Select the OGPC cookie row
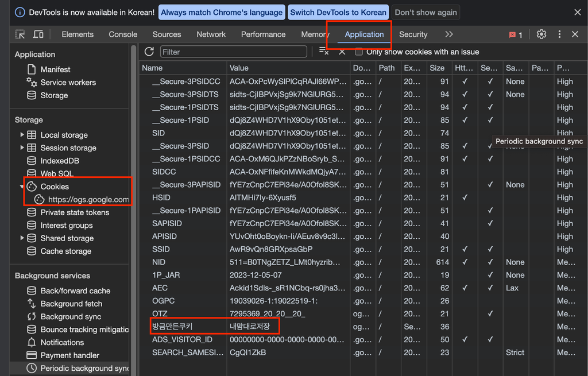Image resolution: width=588 pixels, height=376 pixels. point(363,301)
